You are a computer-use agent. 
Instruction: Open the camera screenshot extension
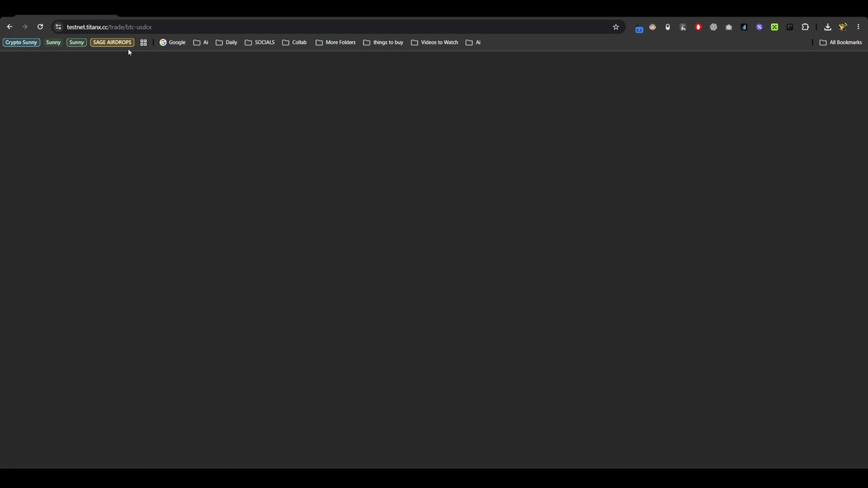point(728,27)
